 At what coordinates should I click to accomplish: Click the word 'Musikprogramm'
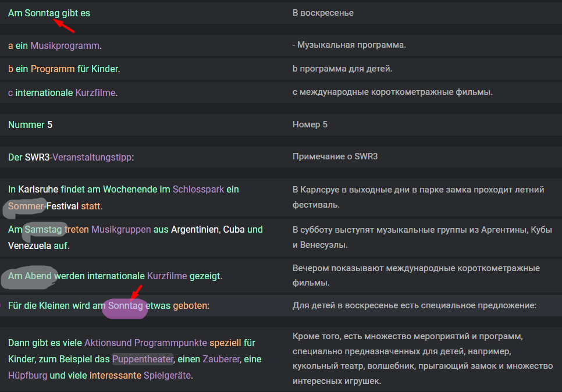65,46
